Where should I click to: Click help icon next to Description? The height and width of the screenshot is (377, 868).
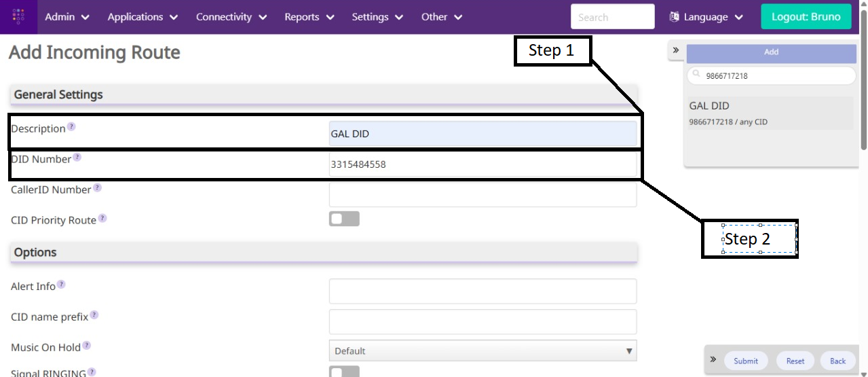pos(71,127)
